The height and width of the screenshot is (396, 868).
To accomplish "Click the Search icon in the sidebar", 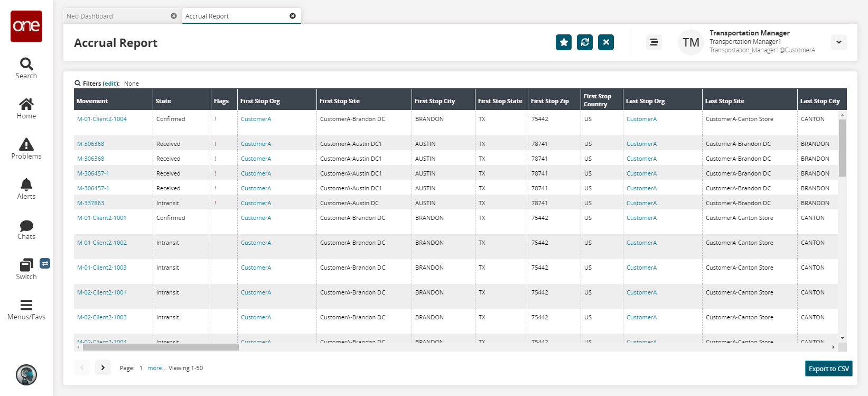I will [26, 68].
